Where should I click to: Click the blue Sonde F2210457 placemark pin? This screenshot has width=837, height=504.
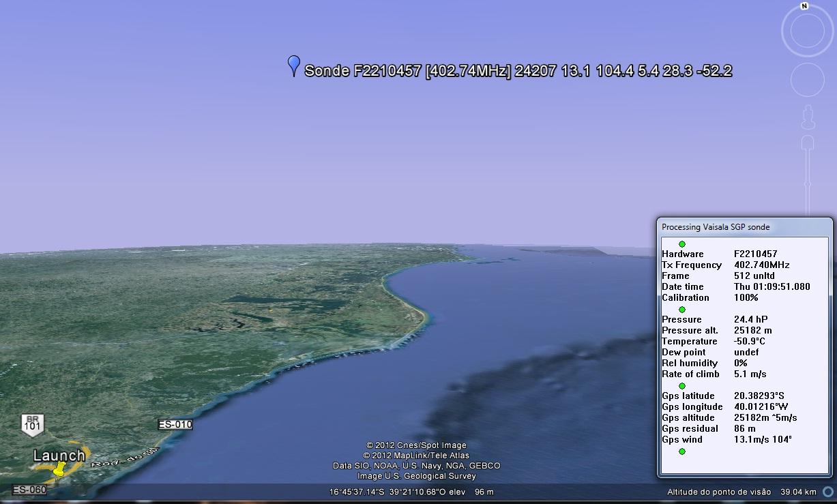(x=294, y=65)
